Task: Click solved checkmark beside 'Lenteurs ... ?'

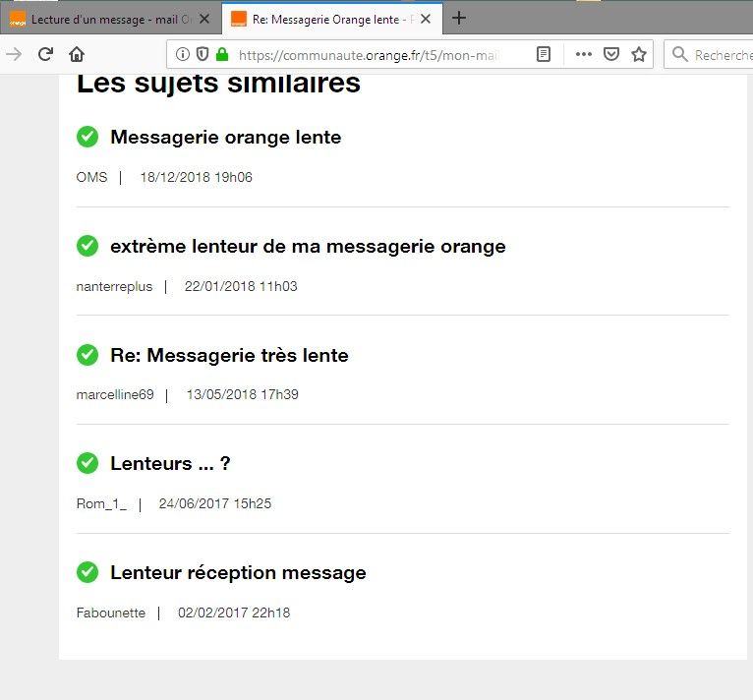Action: click(x=87, y=463)
